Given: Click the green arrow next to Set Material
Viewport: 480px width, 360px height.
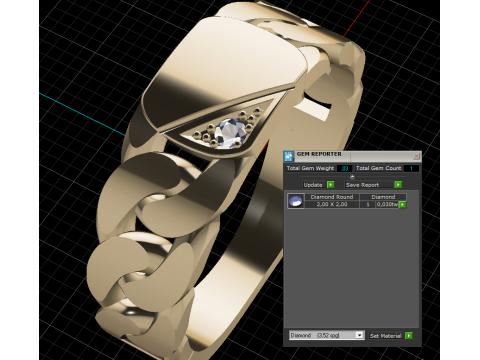Looking at the screenshot, I should (409, 336).
